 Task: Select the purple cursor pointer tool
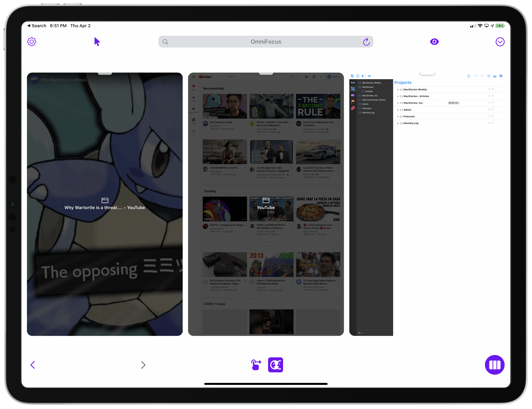[x=97, y=42]
